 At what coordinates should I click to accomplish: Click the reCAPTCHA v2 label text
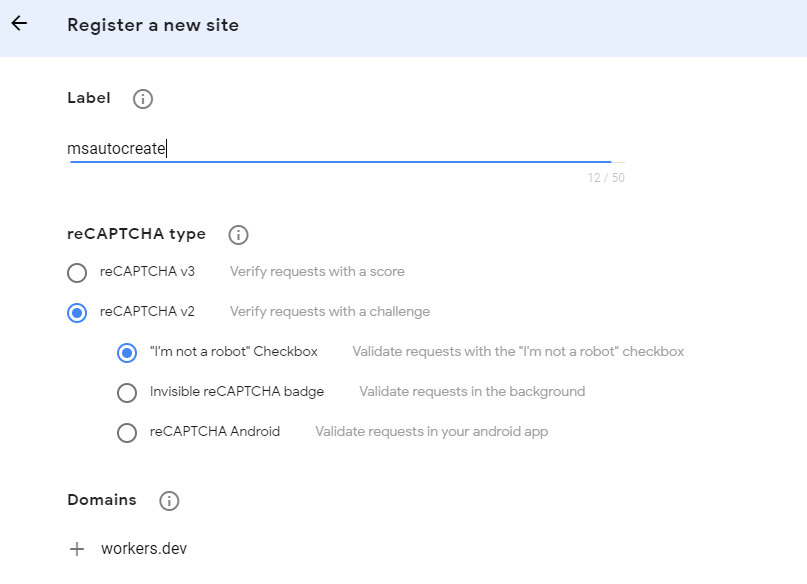(147, 311)
